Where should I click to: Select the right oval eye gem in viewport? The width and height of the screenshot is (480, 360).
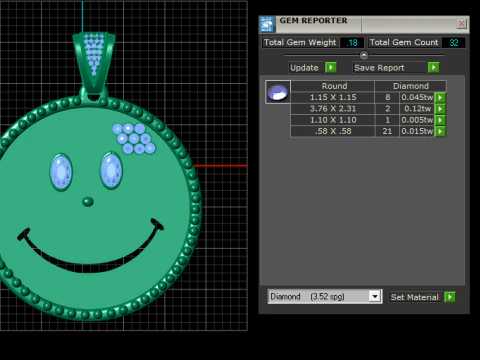pyautogui.click(x=111, y=170)
